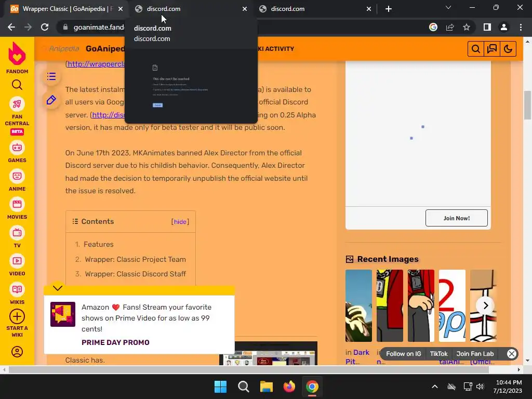Dismiss the social links bar
The image size is (532, 399).
click(512, 354)
